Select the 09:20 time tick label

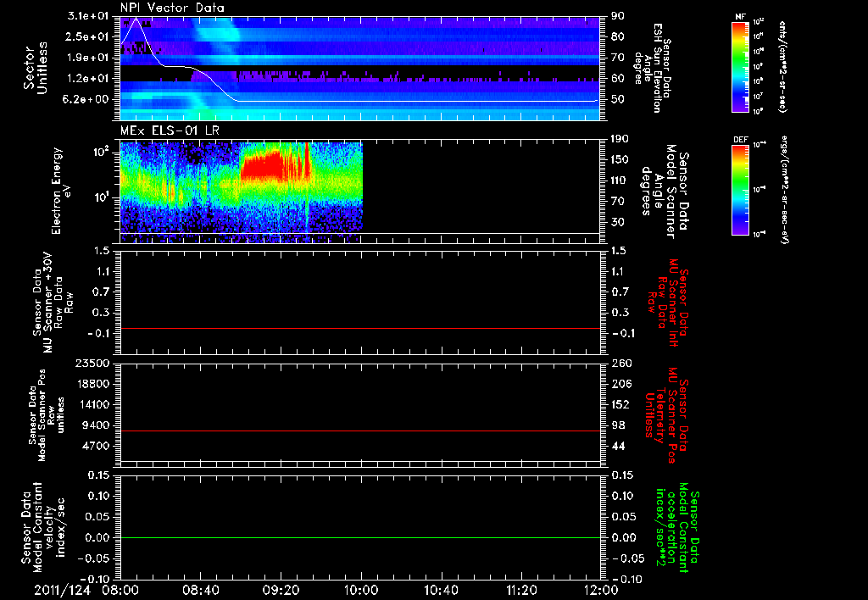click(x=281, y=590)
